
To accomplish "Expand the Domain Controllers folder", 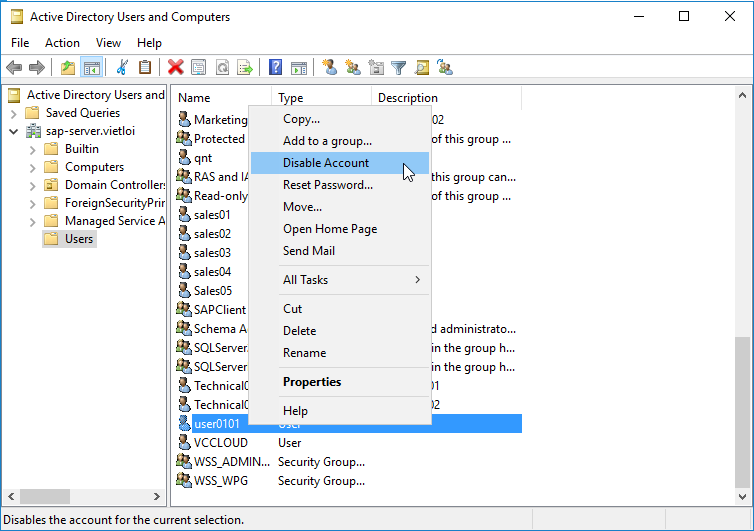I will (32, 186).
